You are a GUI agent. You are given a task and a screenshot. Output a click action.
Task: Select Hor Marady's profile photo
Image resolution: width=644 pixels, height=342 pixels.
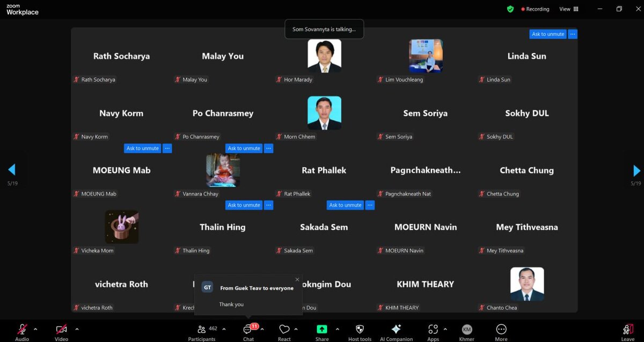[324, 56]
